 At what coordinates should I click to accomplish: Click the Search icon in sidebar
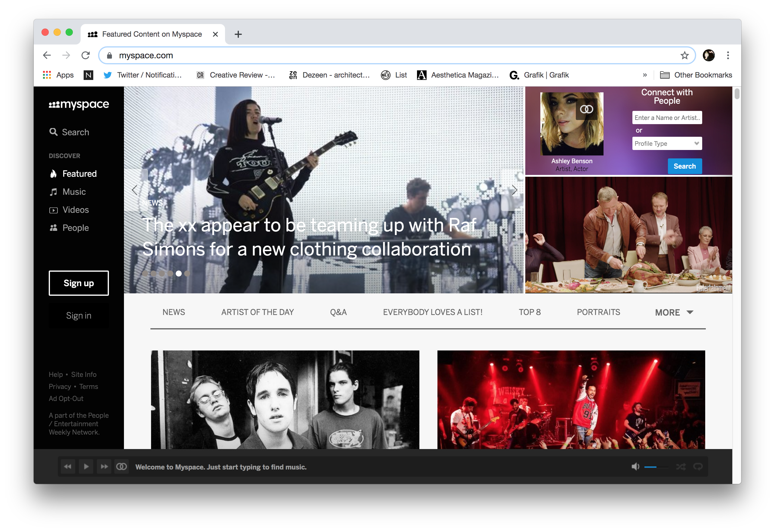pyautogui.click(x=54, y=131)
